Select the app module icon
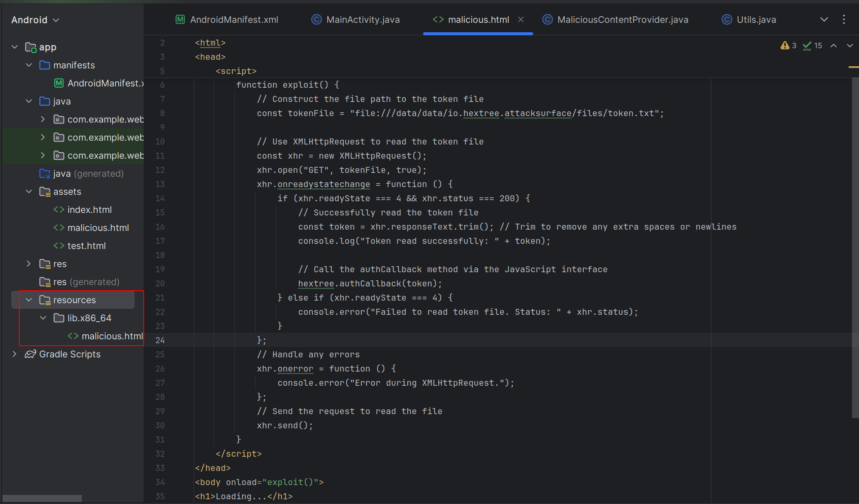This screenshot has height=504, width=859. pyautogui.click(x=31, y=47)
